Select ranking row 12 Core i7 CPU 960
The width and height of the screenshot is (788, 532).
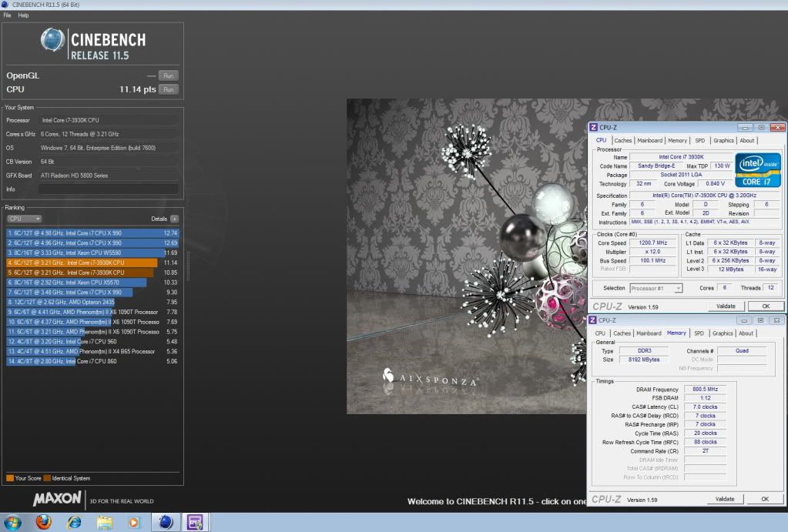pyautogui.click(x=92, y=341)
